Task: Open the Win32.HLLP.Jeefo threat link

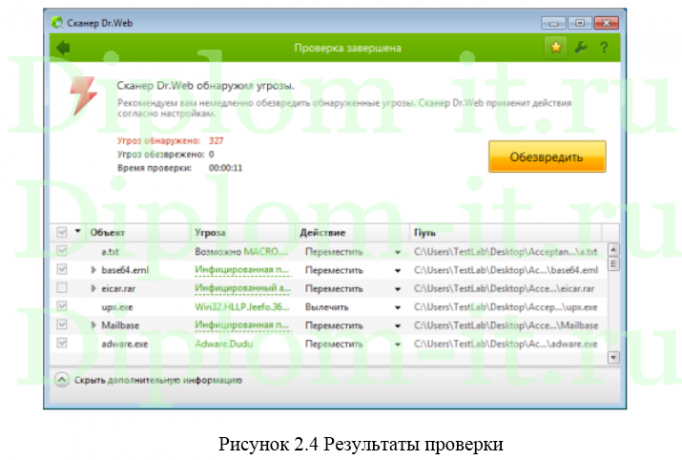Action: coord(242,307)
